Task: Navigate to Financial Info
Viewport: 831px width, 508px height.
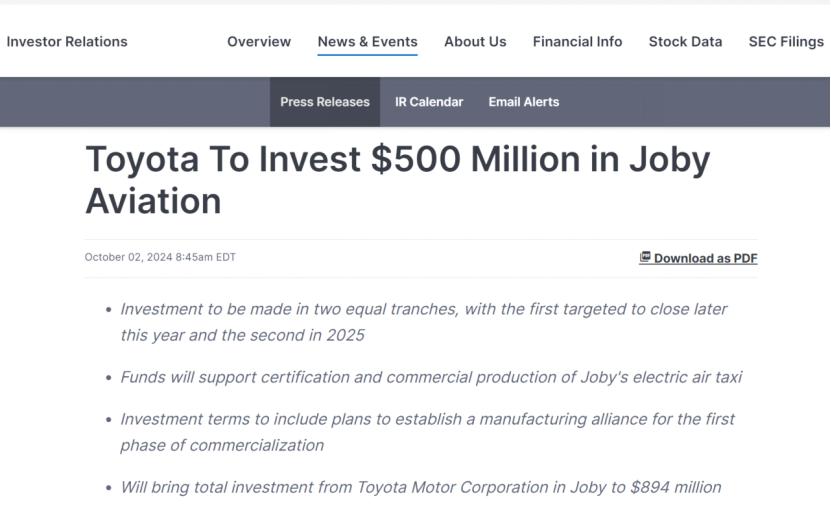Action: click(x=577, y=42)
